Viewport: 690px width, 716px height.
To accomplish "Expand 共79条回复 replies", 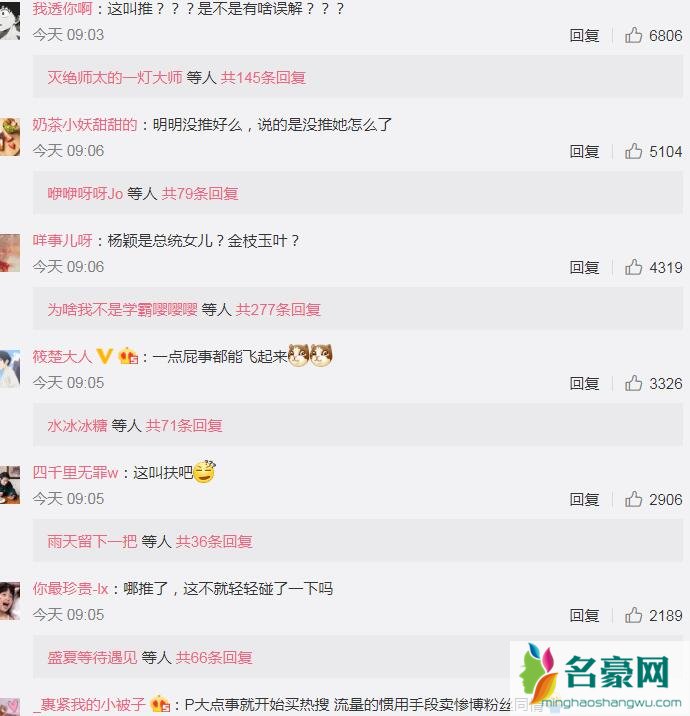I will 200,194.
